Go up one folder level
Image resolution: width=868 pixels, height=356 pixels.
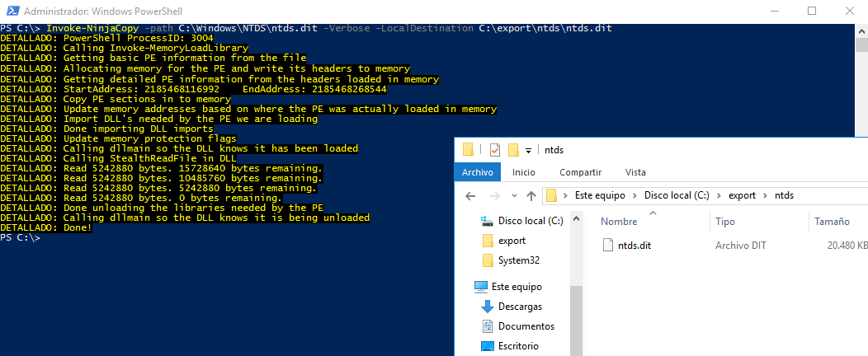531,195
